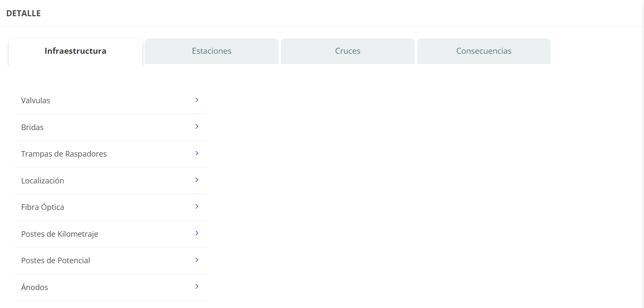Choose the Localización entry label

click(x=43, y=181)
